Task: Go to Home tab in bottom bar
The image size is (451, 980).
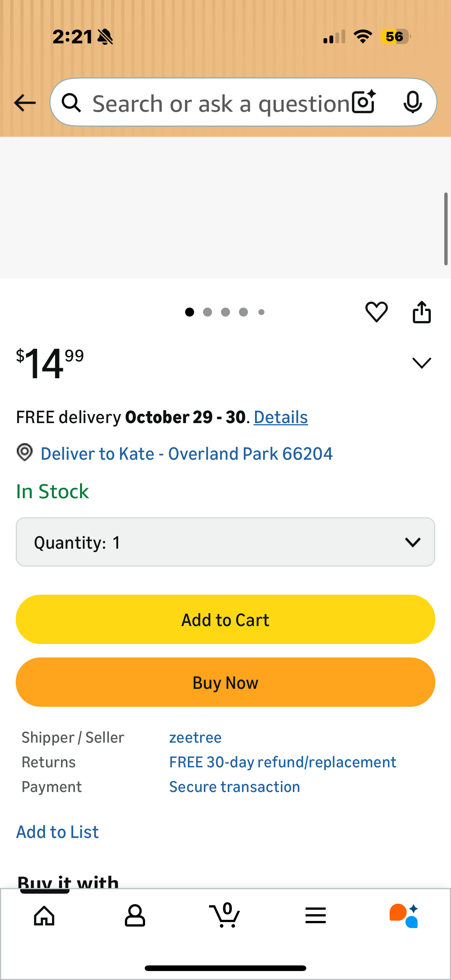Action: (45, 915)
